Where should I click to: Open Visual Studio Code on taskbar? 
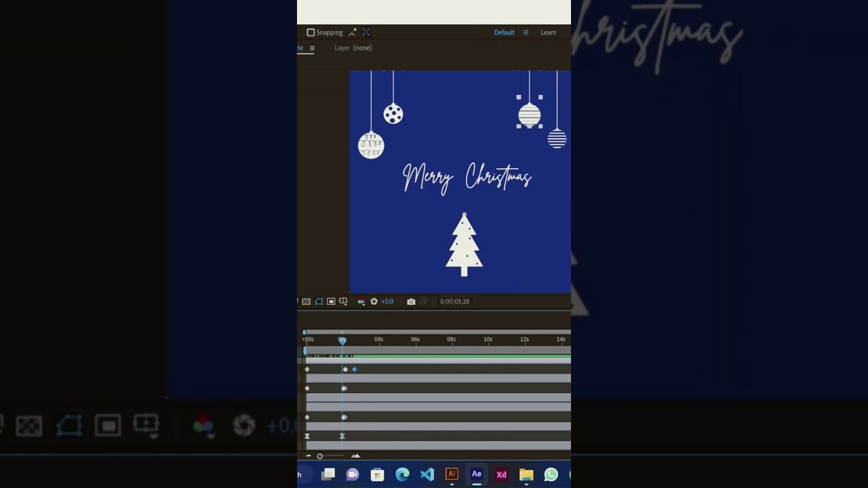[x=427, y=474]
